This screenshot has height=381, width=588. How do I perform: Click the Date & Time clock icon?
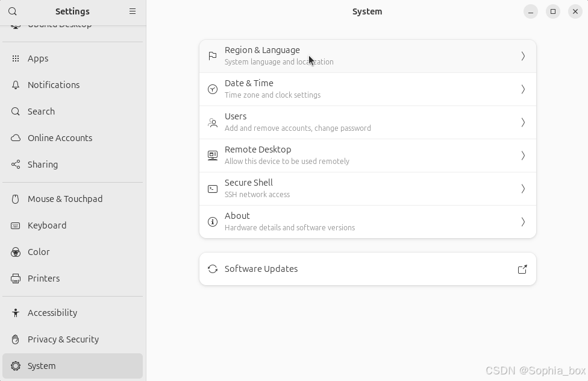(x=213, y=89)
